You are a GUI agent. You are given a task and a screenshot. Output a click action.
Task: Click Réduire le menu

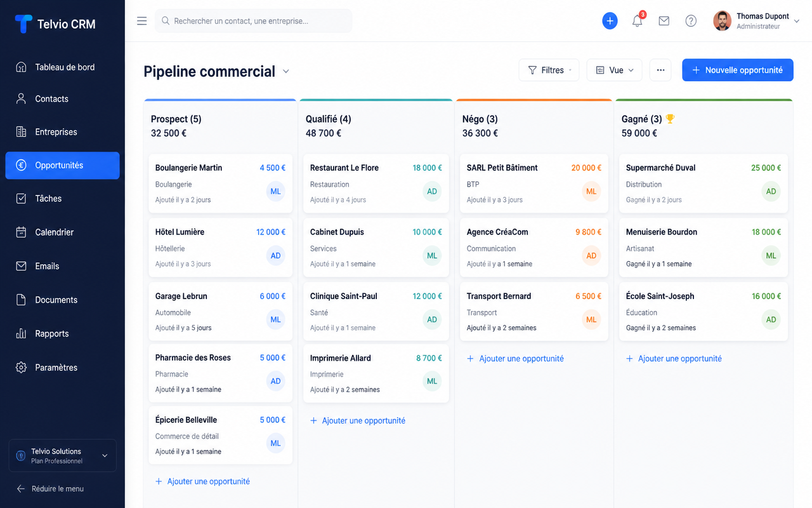[49, 489]
